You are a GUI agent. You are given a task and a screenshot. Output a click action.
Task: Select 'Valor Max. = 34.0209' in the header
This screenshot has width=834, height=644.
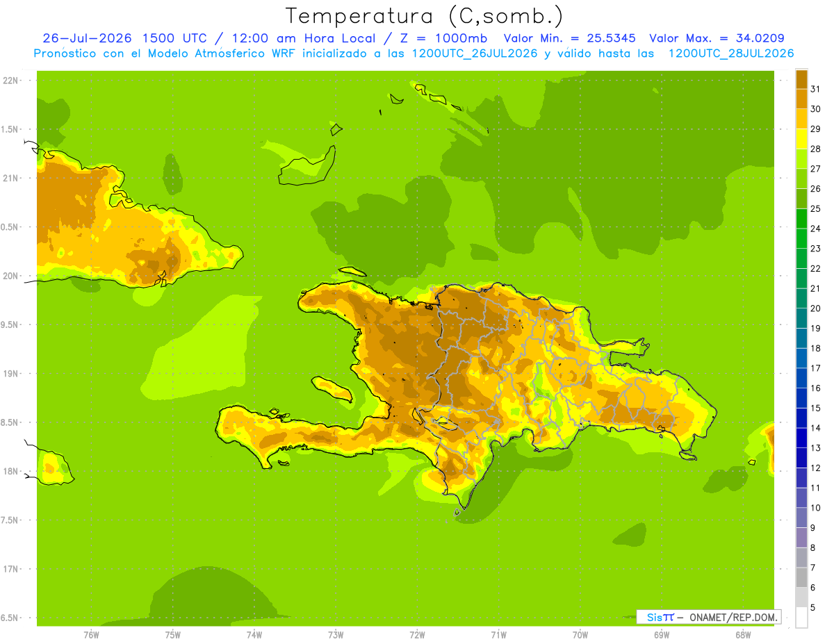point(717,38)
